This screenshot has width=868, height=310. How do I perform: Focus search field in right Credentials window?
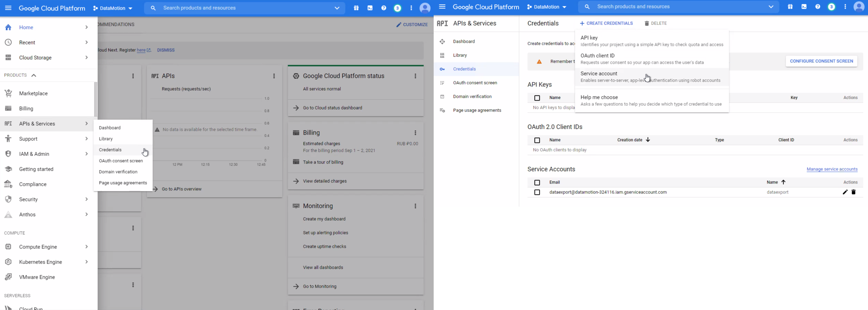pos(679,7)
